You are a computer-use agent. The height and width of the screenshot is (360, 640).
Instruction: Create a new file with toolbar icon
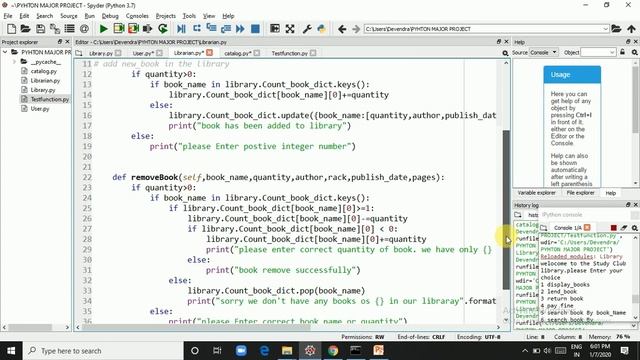click(11, 29)
